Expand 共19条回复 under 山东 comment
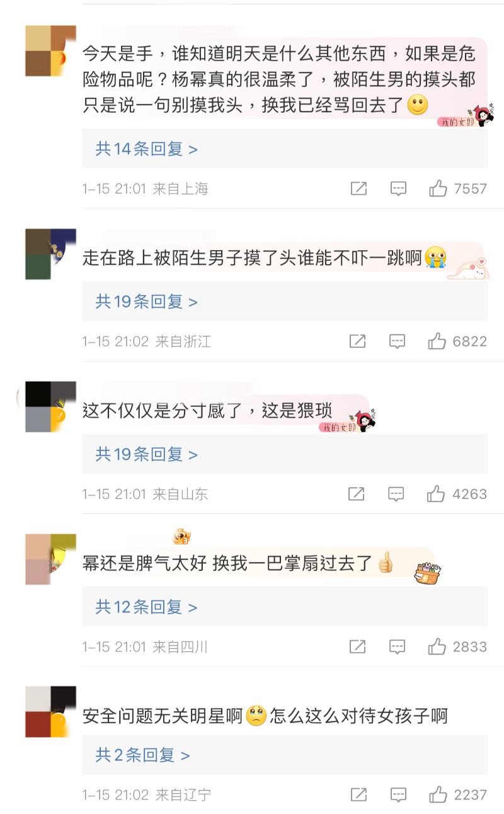The image size is (504, 814). pyautogui.click(x=146, y=454)
